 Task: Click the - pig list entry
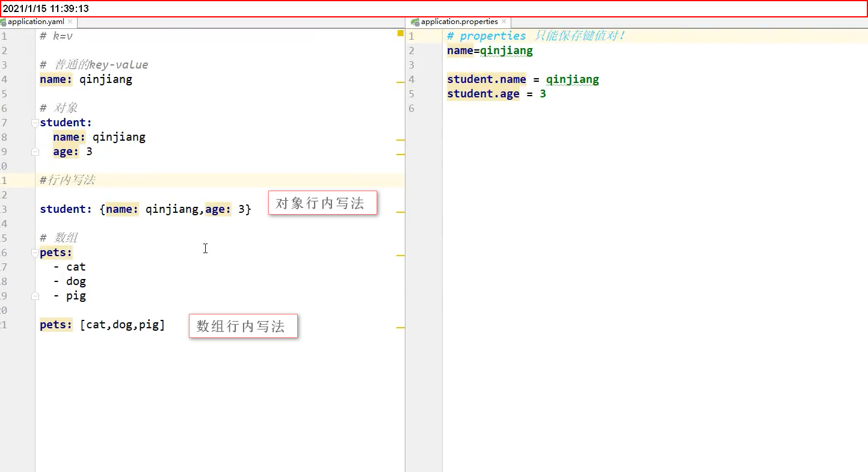pos(70,296)
